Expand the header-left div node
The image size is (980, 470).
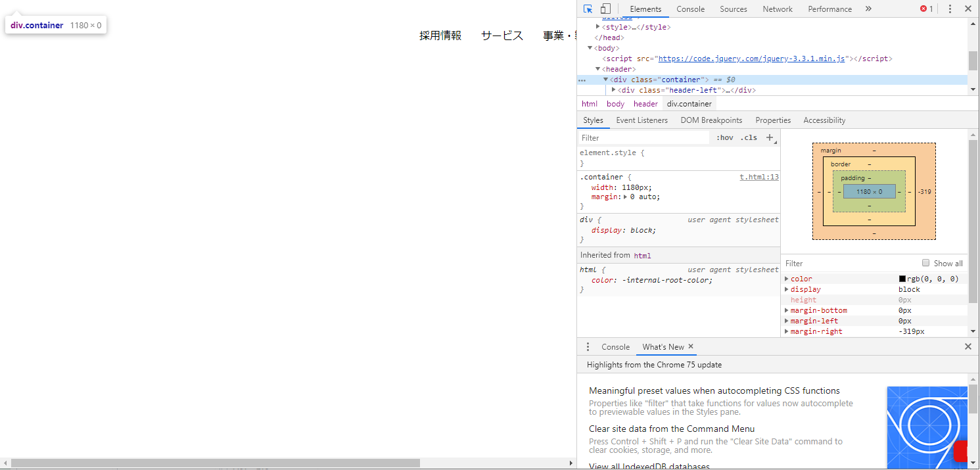pos(614,90)
